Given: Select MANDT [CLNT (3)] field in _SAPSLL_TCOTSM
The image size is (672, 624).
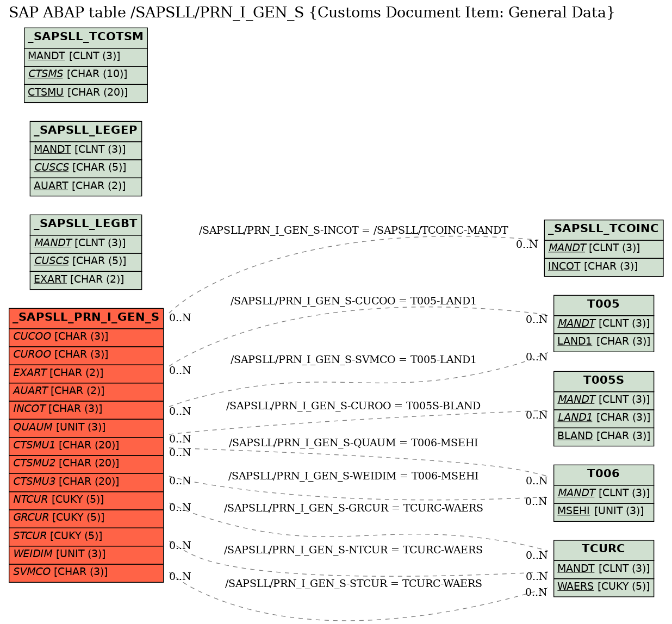Looking at the screenshot, I should coord(86,57).
